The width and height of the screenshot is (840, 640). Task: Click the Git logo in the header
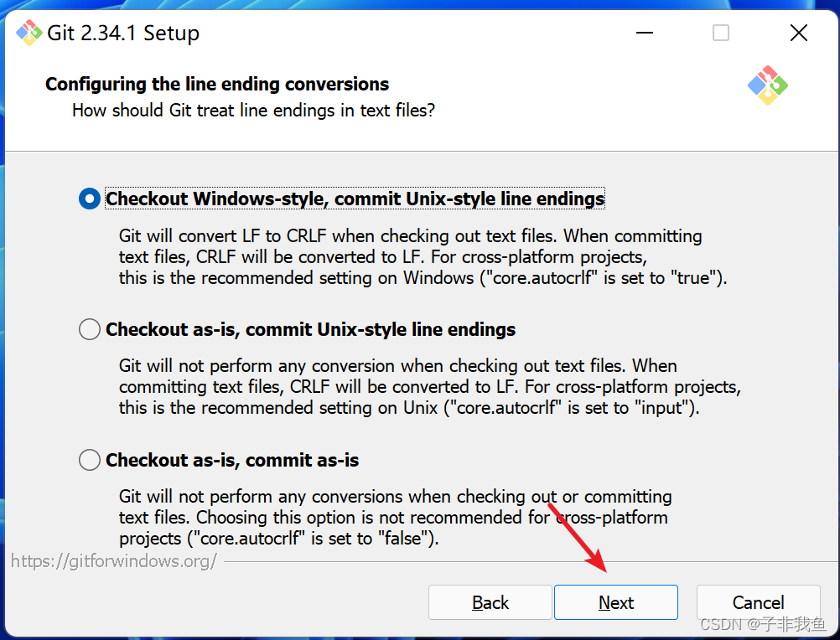pyautogui.click(x=768, y=85)
